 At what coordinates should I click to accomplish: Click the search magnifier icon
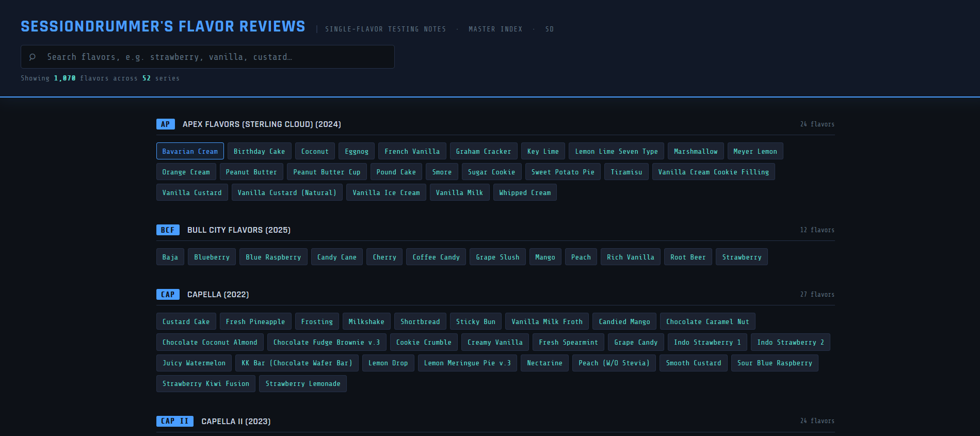33,57
